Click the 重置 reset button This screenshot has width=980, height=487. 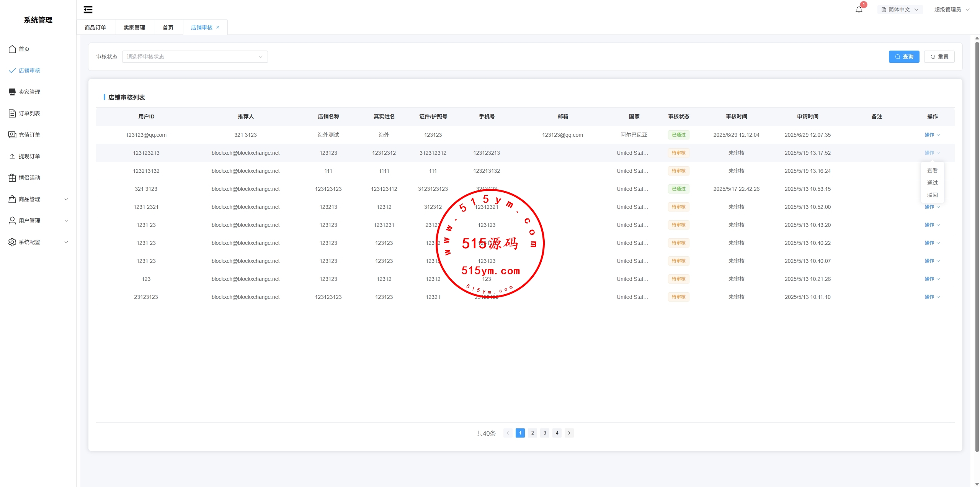[939, 57]
